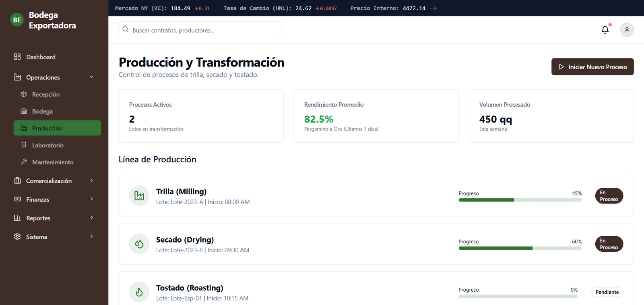Click the Tostado flame icon

point(139,292)
